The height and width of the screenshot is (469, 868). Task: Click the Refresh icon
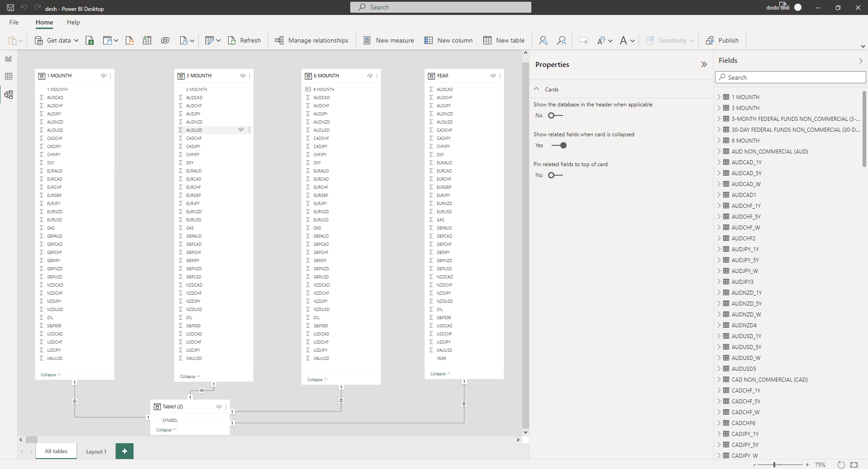point(232,40)
